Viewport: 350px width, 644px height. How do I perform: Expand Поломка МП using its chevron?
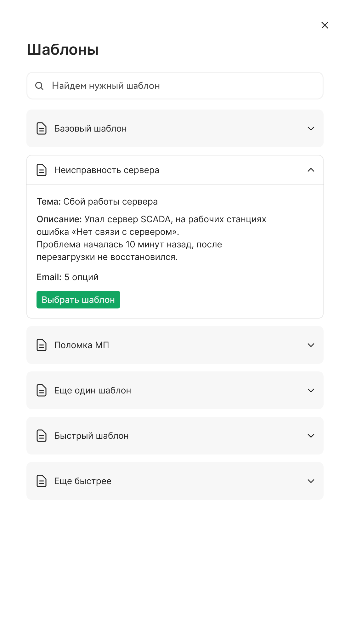tap(311, 345)
